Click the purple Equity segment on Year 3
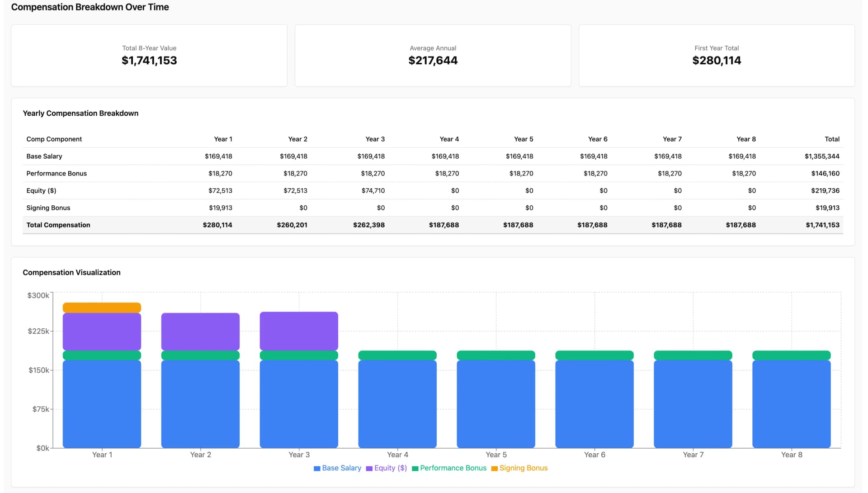 298,331
